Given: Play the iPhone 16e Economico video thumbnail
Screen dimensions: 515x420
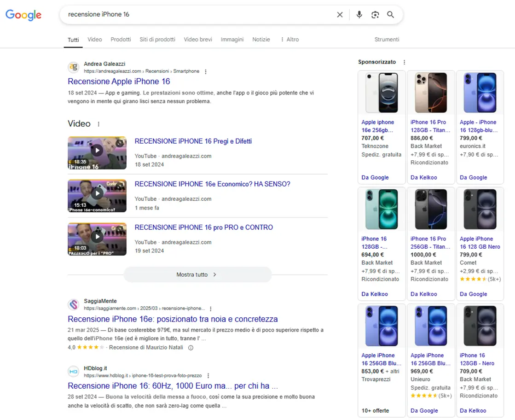Looking at the screenshot, I should (97, 196).
